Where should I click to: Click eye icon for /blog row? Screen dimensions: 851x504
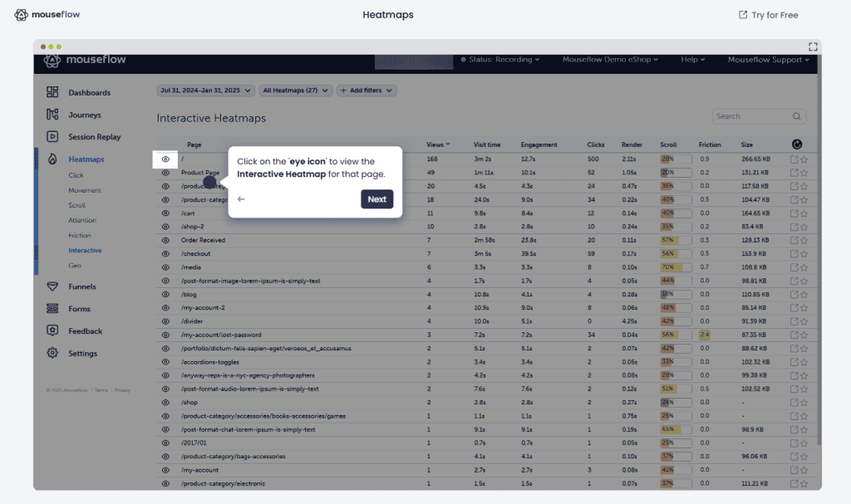click(x=165, y=295)
